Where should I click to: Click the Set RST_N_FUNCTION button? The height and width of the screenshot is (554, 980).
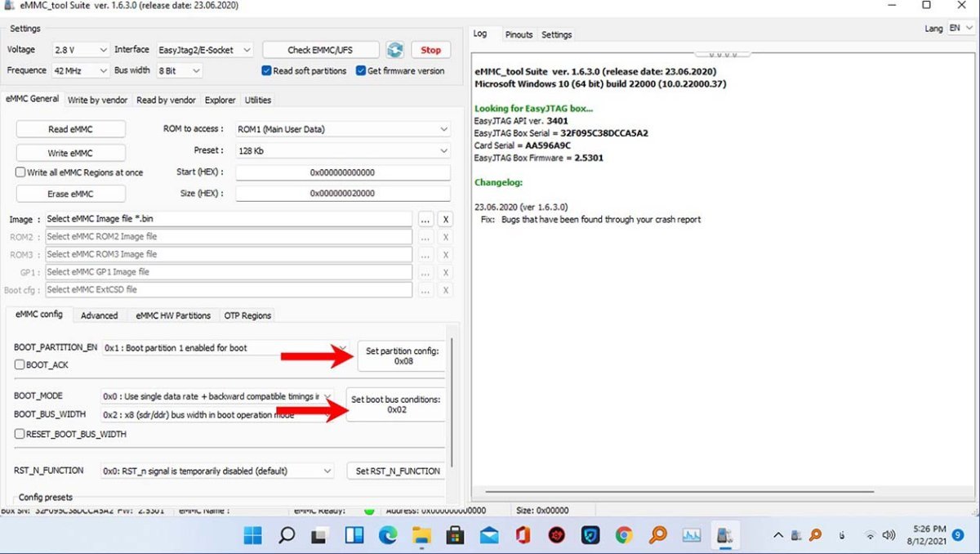pos(398,471)
